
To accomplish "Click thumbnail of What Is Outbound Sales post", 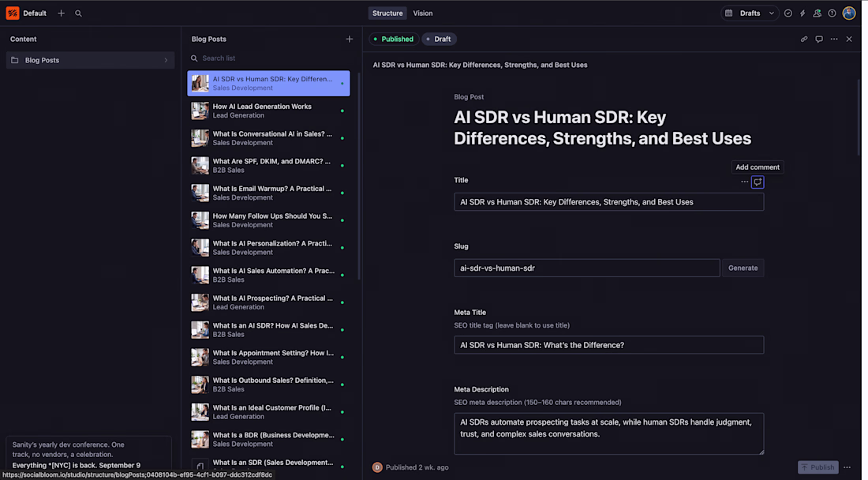I will 200,384.
